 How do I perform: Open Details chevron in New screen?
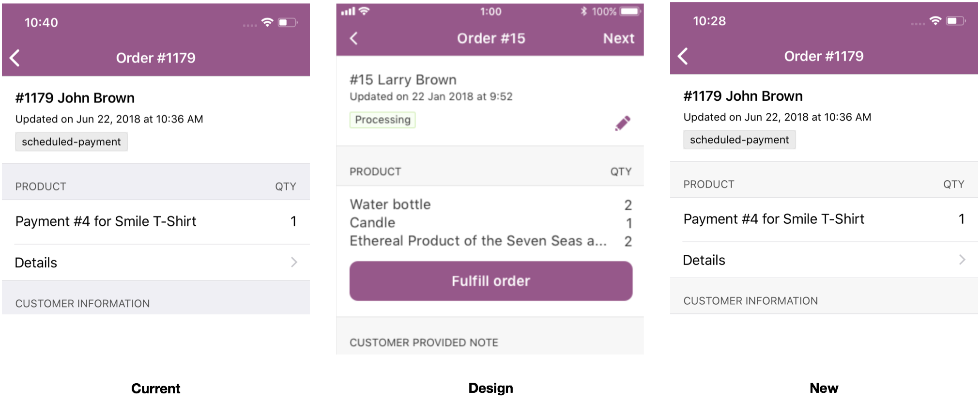pos(962,260)
